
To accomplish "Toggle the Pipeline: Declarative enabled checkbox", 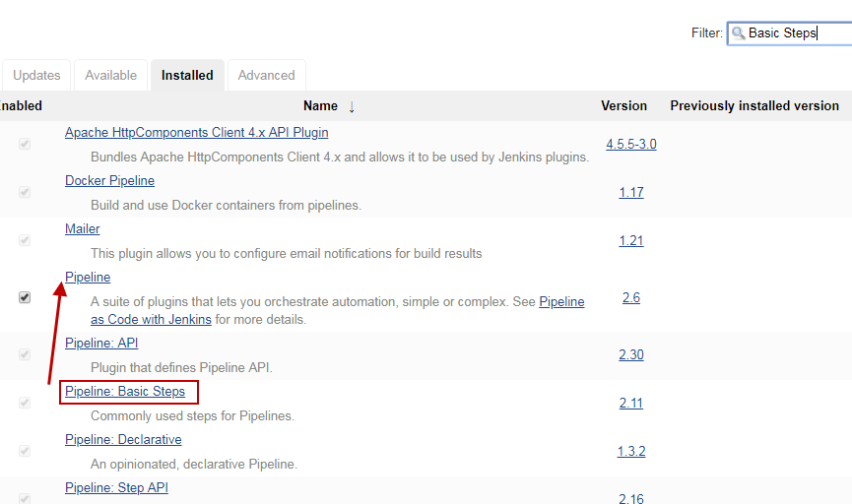I will (x=25, y=451).
